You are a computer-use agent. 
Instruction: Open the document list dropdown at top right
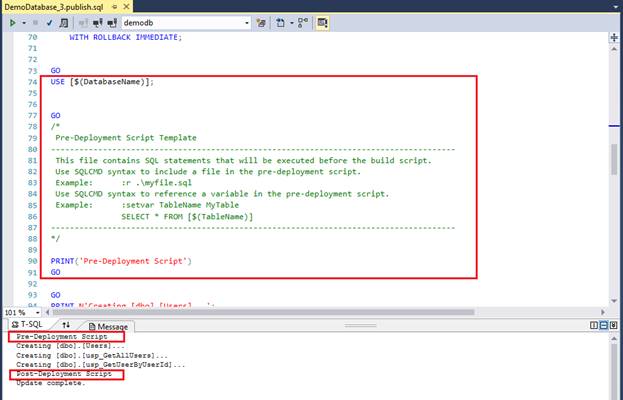[x=616, y=6]
